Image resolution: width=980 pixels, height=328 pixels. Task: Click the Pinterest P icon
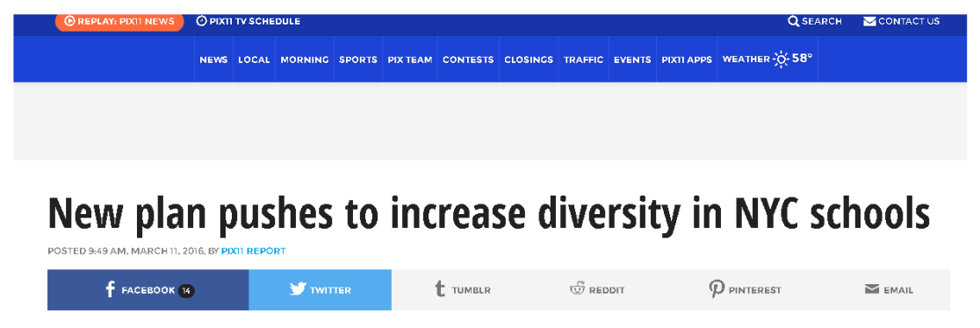click(717, 289)
